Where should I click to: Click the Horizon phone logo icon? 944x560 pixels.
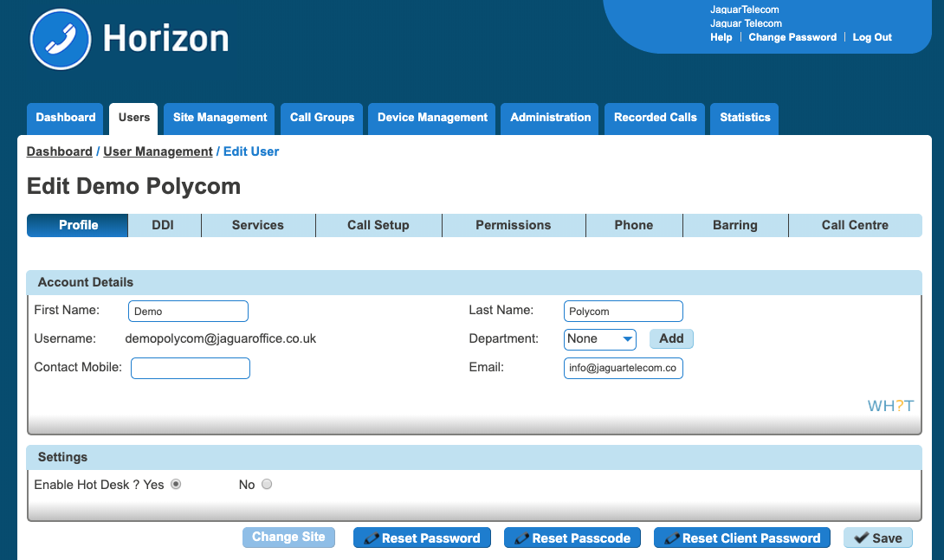tap(60, 40)
